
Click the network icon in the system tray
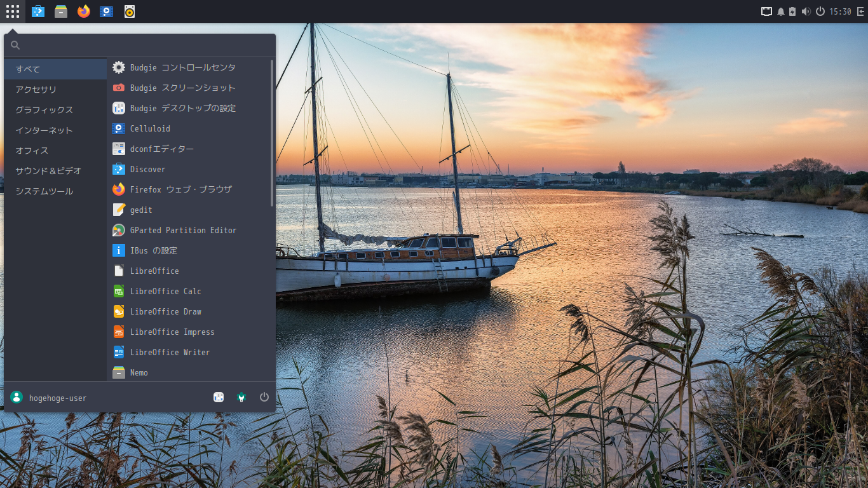[x=766, y=11]
